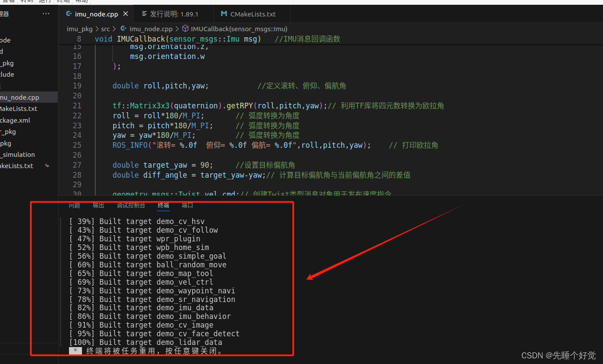Click 'pitch = pitch*180/M_PI;' line

tap(163, 126)
